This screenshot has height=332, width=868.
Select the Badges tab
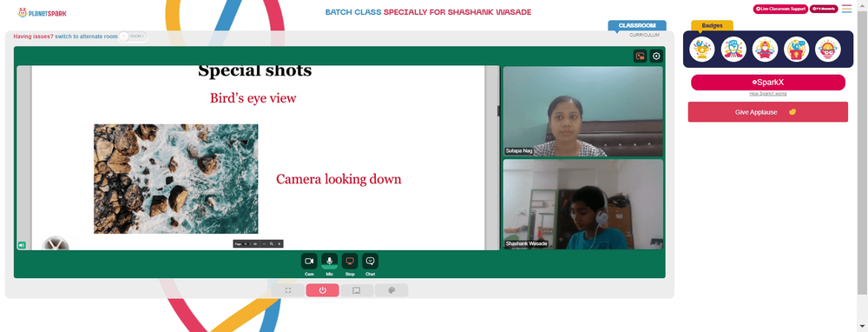coord(712,25)
